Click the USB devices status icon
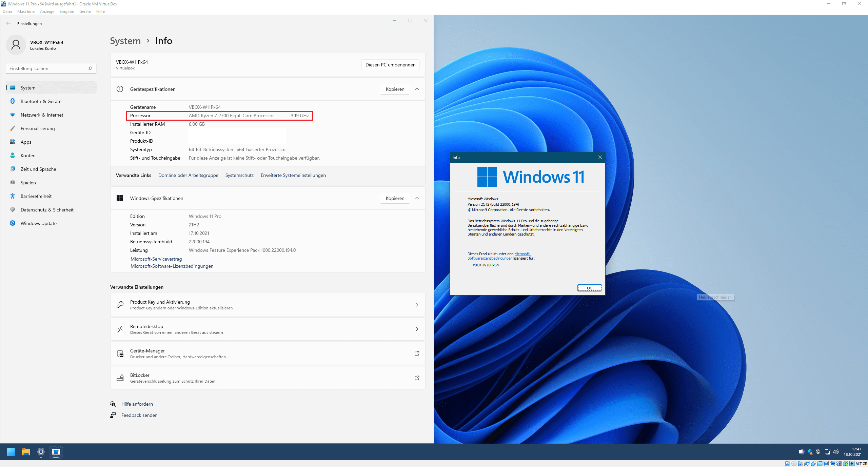Viewport: 868px width, 467px height. point(813,463)
